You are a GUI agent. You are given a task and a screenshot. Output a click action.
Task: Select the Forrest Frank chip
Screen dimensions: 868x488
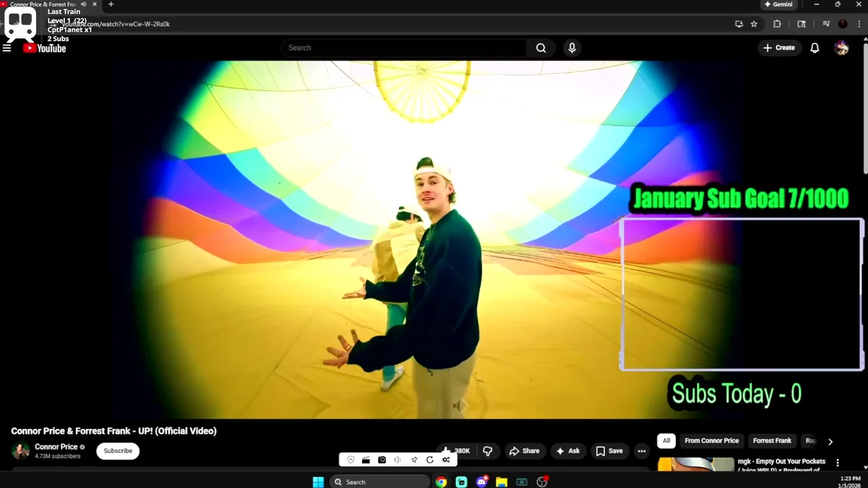coord(772,441)
